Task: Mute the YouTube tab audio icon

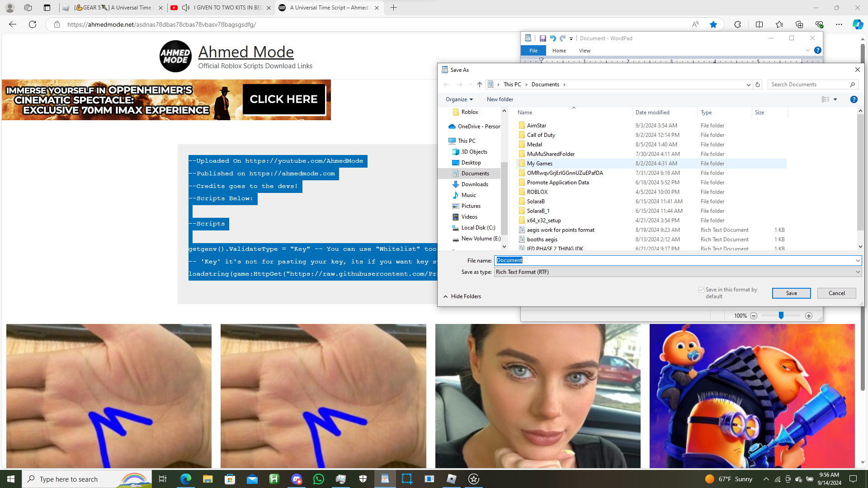Action: [186, 8]
